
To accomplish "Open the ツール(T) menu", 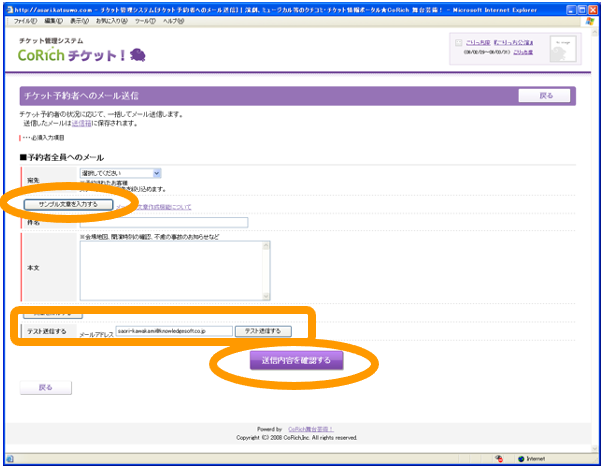I will tap(145, 20).
